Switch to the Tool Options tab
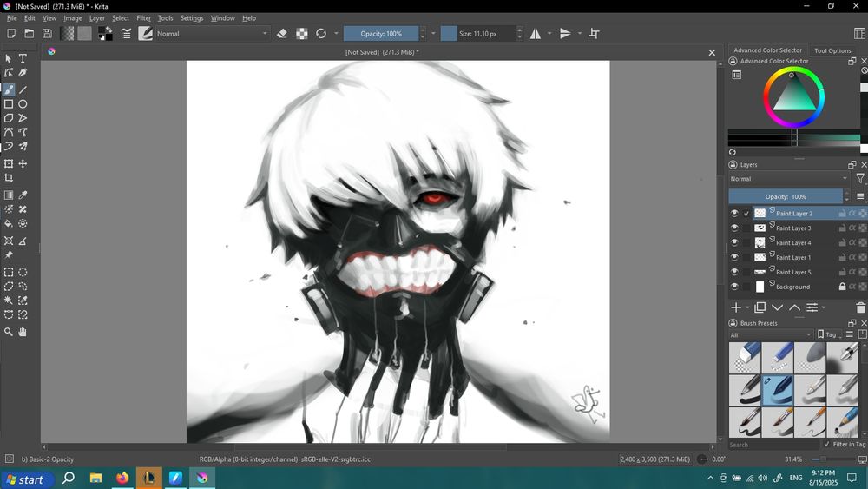This screenshot has height=489, width=868. point(832,50)
